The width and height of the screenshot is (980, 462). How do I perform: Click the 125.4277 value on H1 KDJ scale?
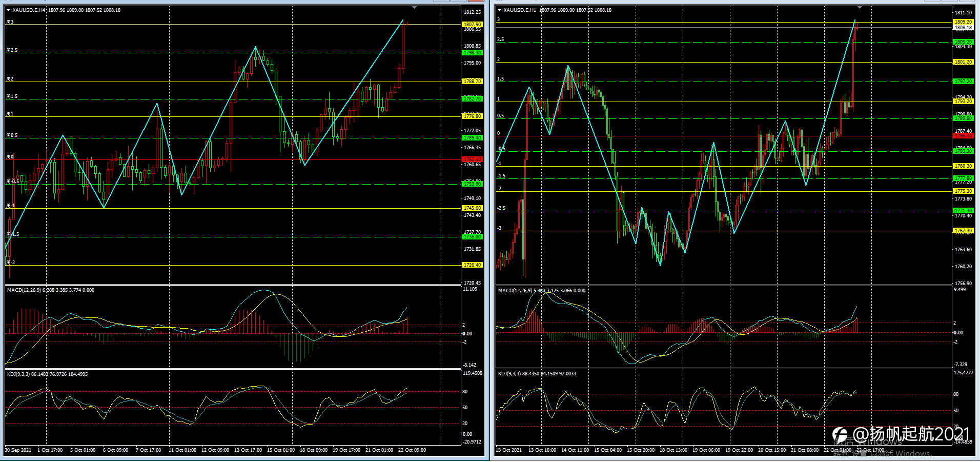[x=964, y=373]
